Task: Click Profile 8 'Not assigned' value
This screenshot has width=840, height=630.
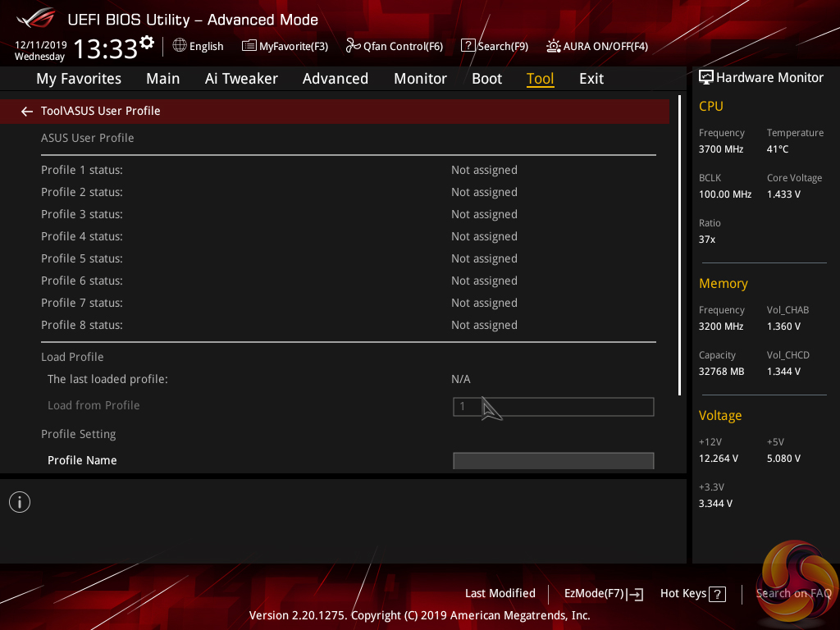Action: pos(484,325)
